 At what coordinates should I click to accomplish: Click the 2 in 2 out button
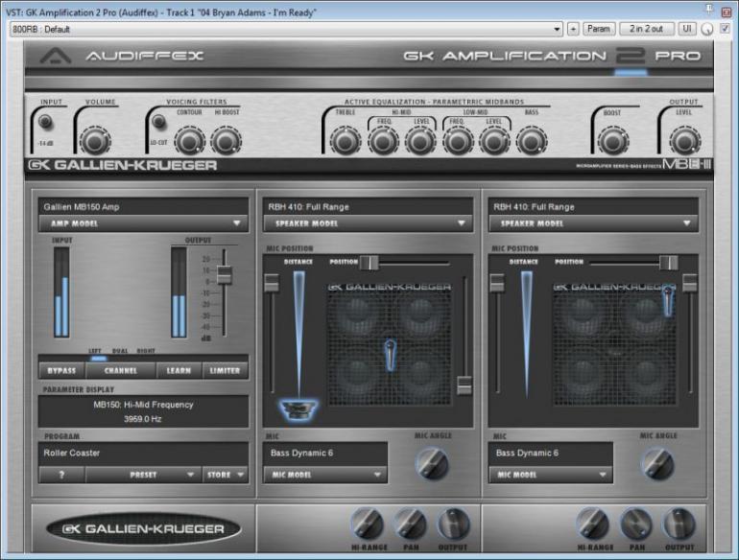coord(646,29)
